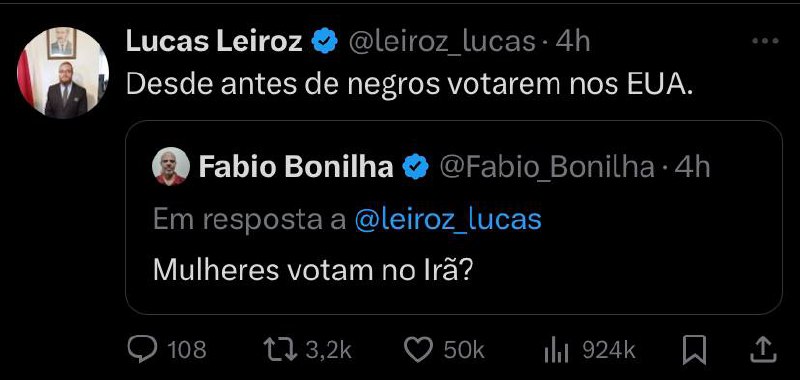Screen dimensions: 800x380
Task: Repost using the retweet icon with 3,2k
Action: click(280, 350)
